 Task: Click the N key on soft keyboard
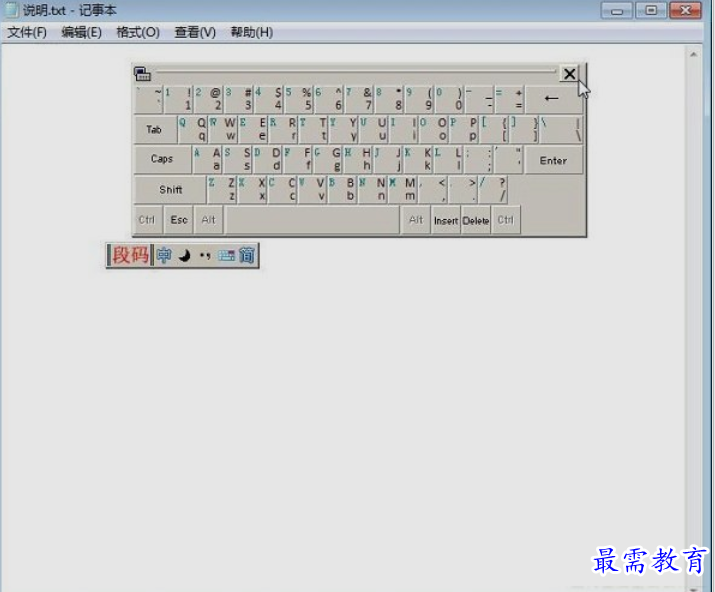(x=373, y=190)
